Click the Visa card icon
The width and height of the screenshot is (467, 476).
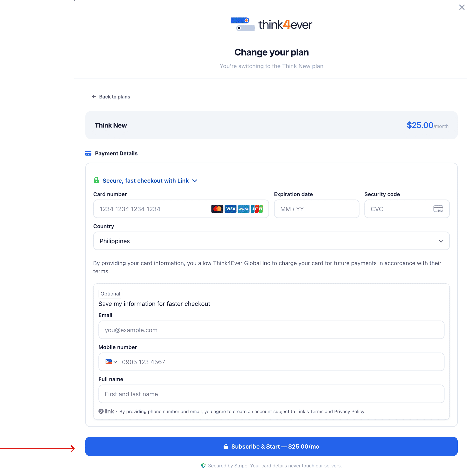point(230,209)
